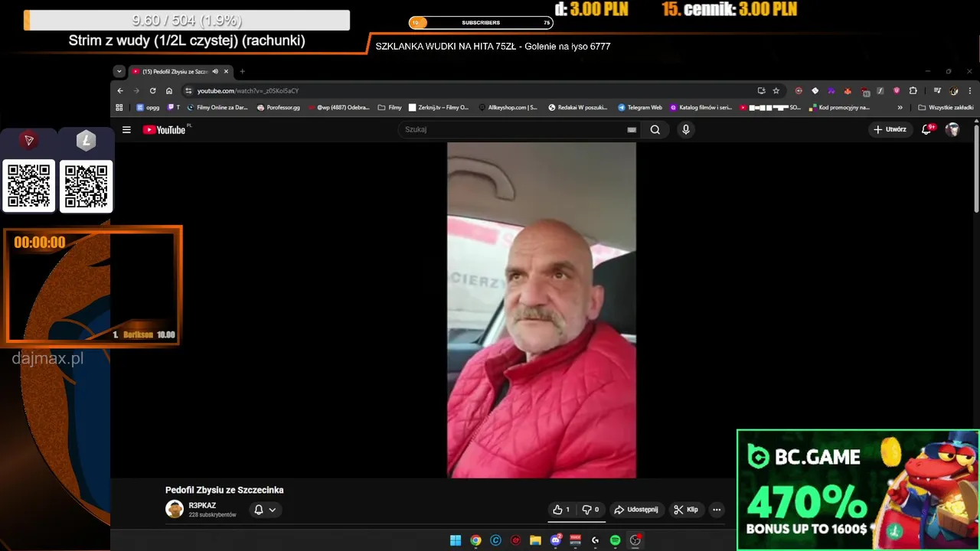Image resolution: width=980 pixels, height=551 pixels.
Task: Open the blue C app on taskbar
Action: click(495, 540)
